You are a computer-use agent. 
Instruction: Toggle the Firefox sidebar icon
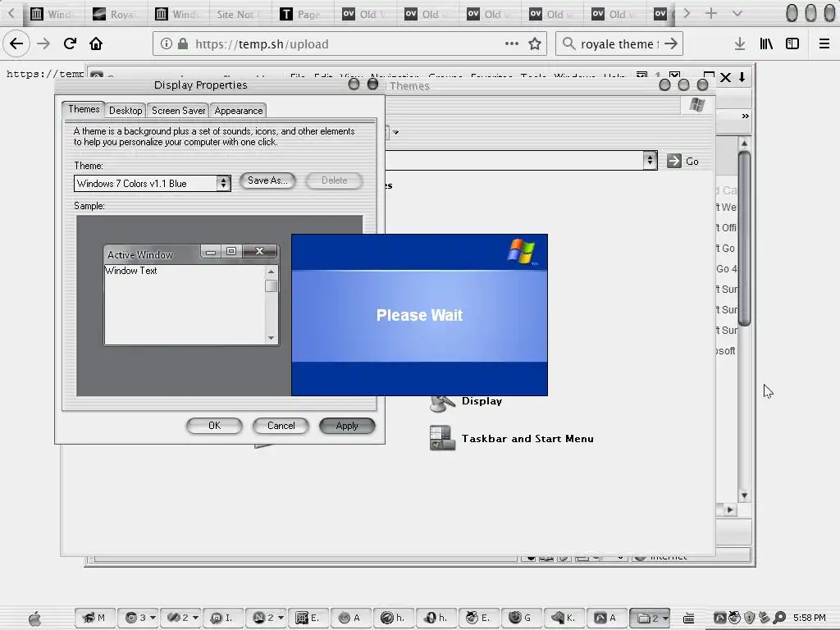(x=792, y=44)
